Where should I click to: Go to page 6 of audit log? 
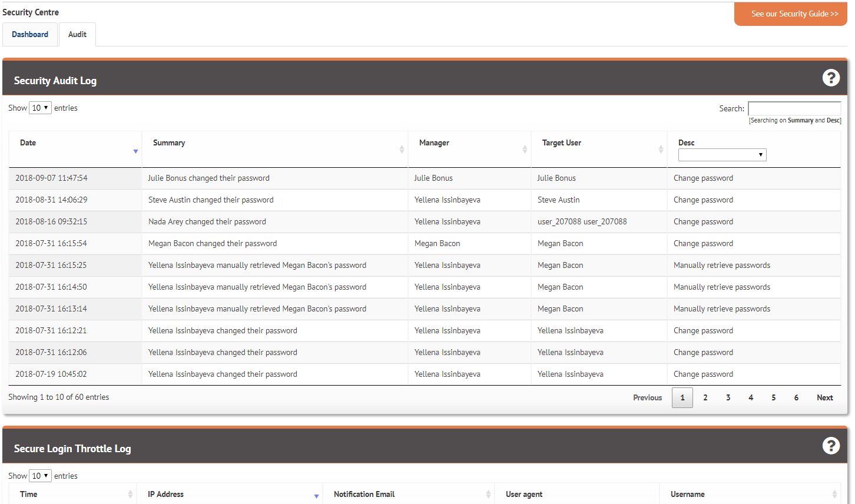click(796, 398)
